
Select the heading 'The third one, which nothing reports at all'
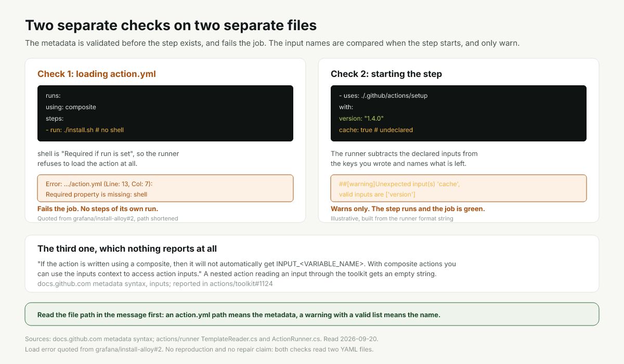click(127, 249)
